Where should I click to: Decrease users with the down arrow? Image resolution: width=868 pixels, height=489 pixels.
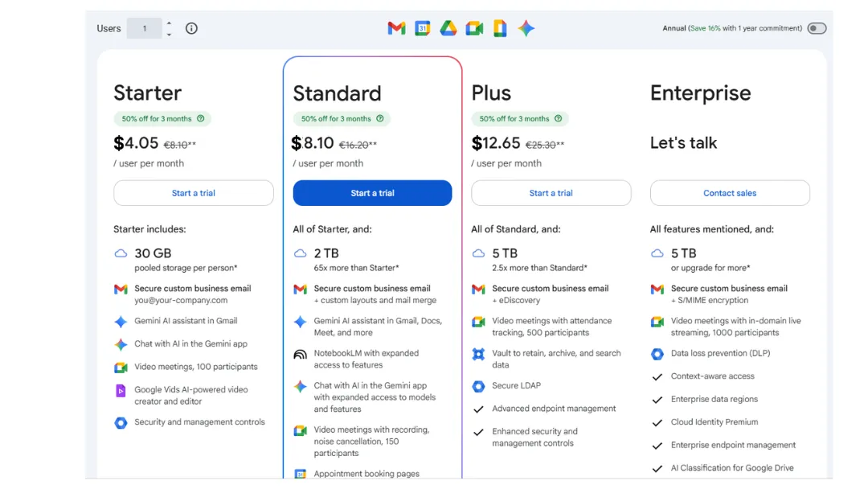pos(169,35)
